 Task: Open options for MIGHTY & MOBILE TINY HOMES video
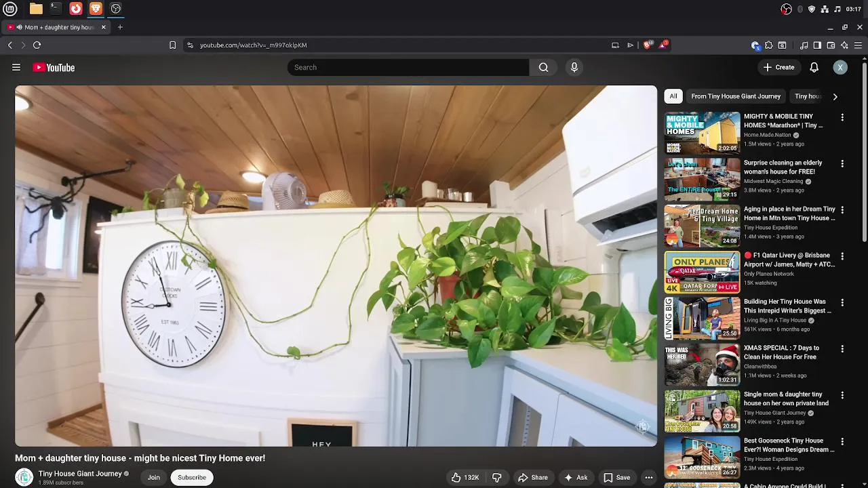[x=842, y=117]
